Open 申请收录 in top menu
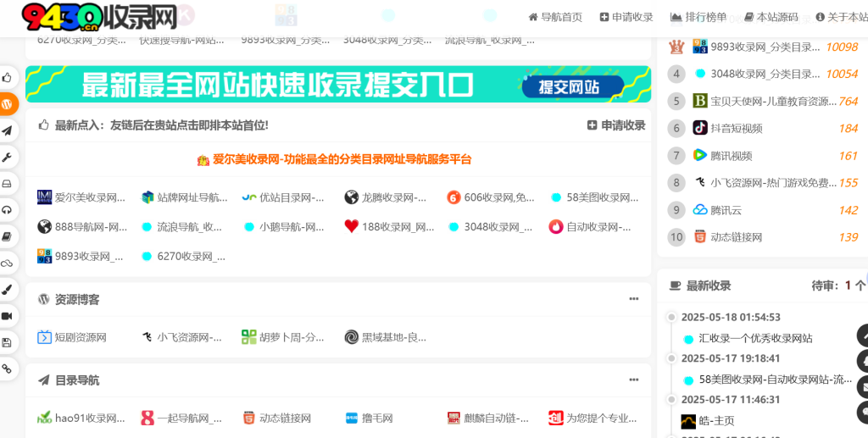Screen dimensions: 868x438 coord(626,17)
